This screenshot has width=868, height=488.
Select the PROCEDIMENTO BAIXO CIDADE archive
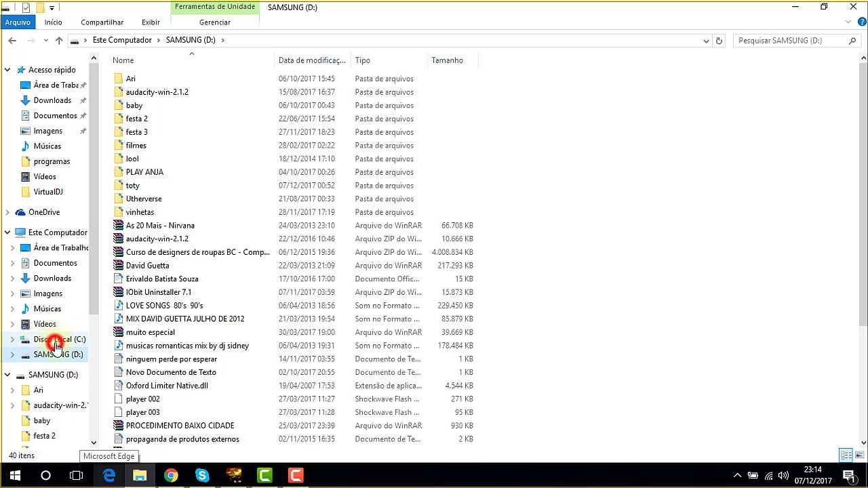(180, 426)
